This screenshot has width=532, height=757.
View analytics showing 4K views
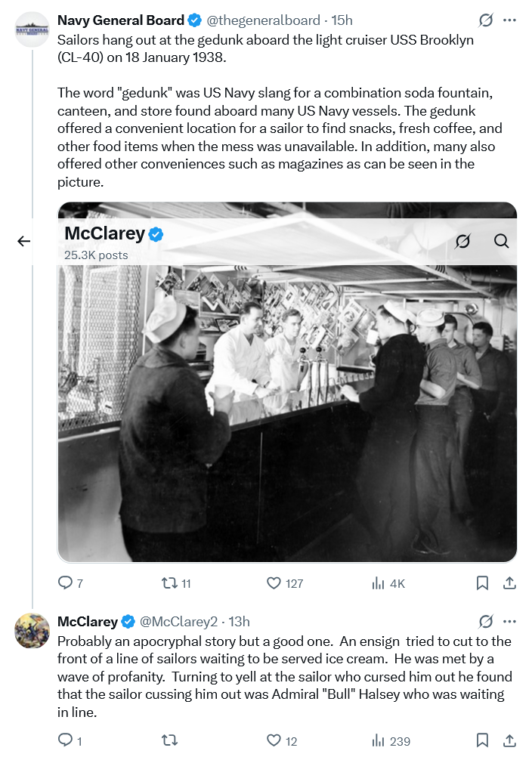tap(379, 583)
